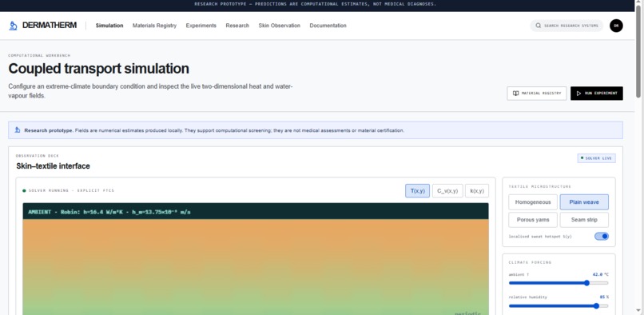This screenshot has width=644, height=315.
Task: Select Plain weave microstructure
Action: 584,202
